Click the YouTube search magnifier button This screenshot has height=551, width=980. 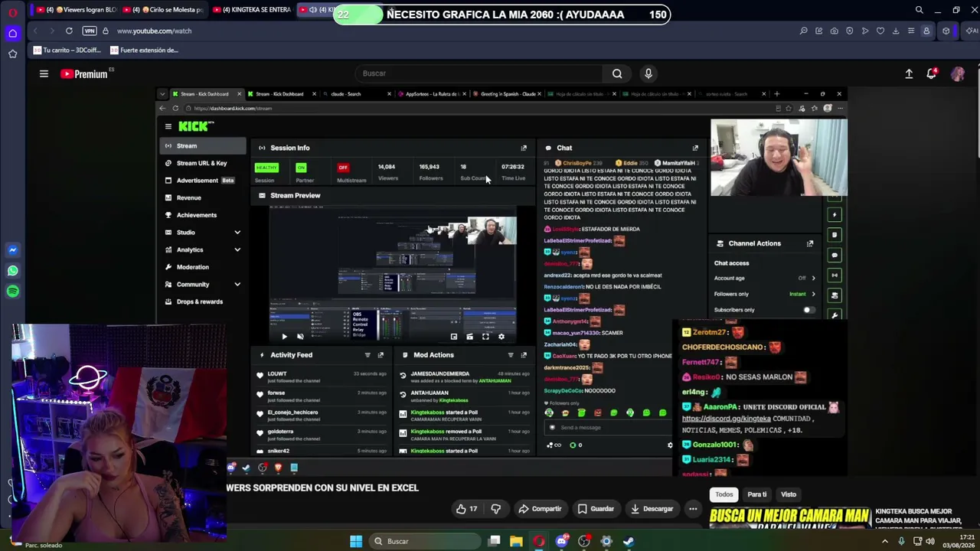617,73
